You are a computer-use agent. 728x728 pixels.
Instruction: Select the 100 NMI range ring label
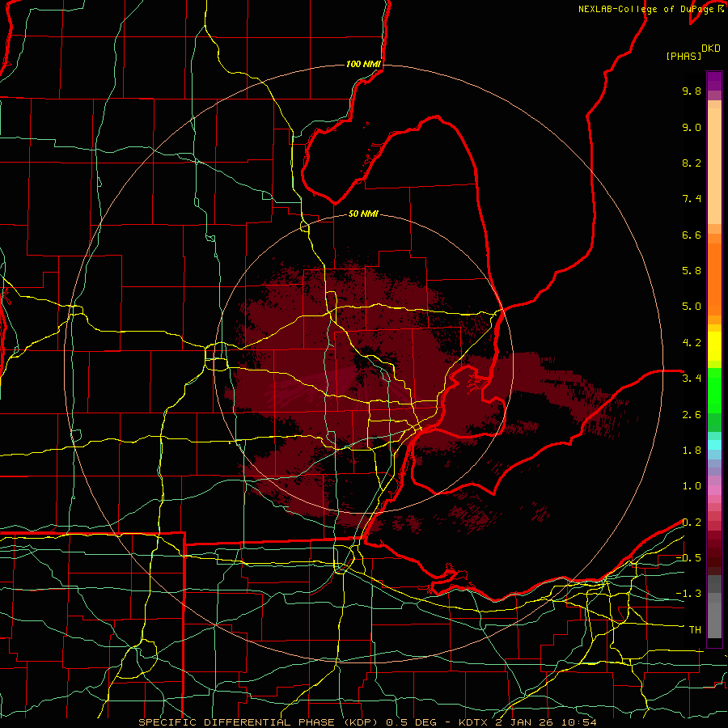click(x=363, y=64)
